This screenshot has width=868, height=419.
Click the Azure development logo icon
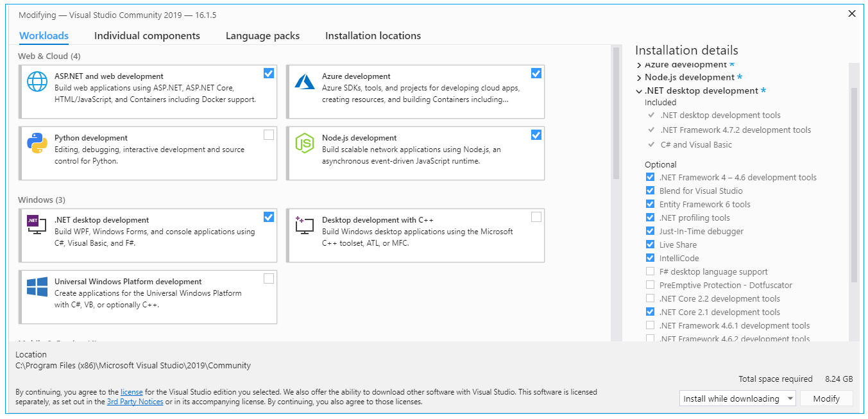click(304, 82)
